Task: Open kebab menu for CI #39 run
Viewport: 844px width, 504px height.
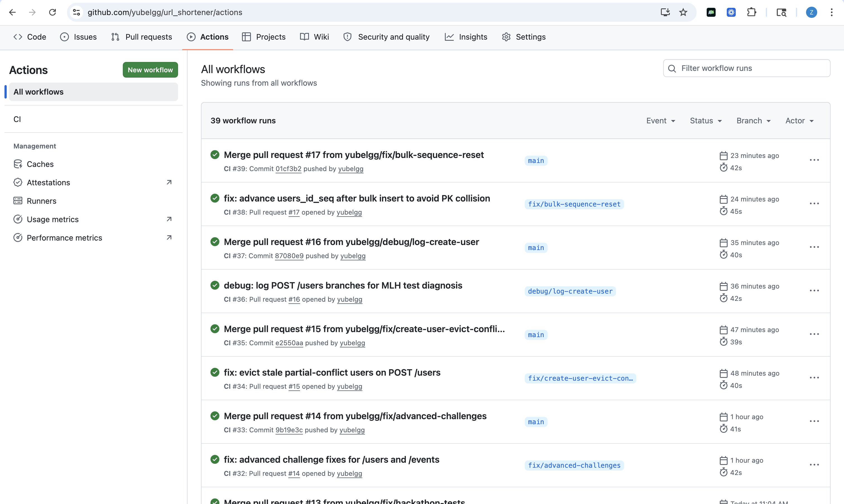Action: tap(814, 160)
